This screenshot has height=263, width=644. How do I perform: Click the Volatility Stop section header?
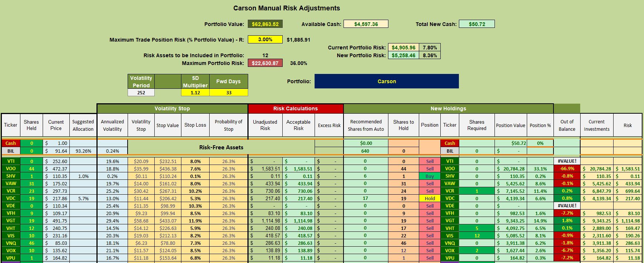172,108
